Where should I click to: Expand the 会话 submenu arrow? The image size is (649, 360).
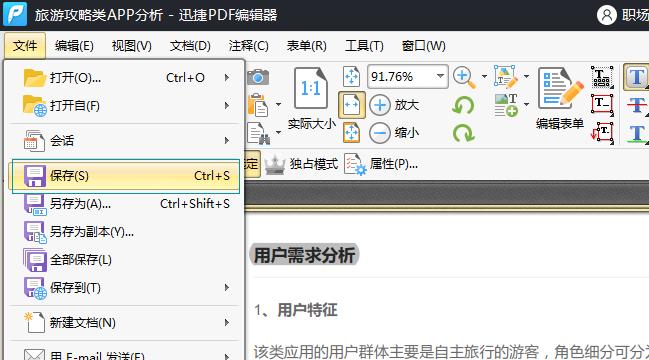[x=226, y=141]
